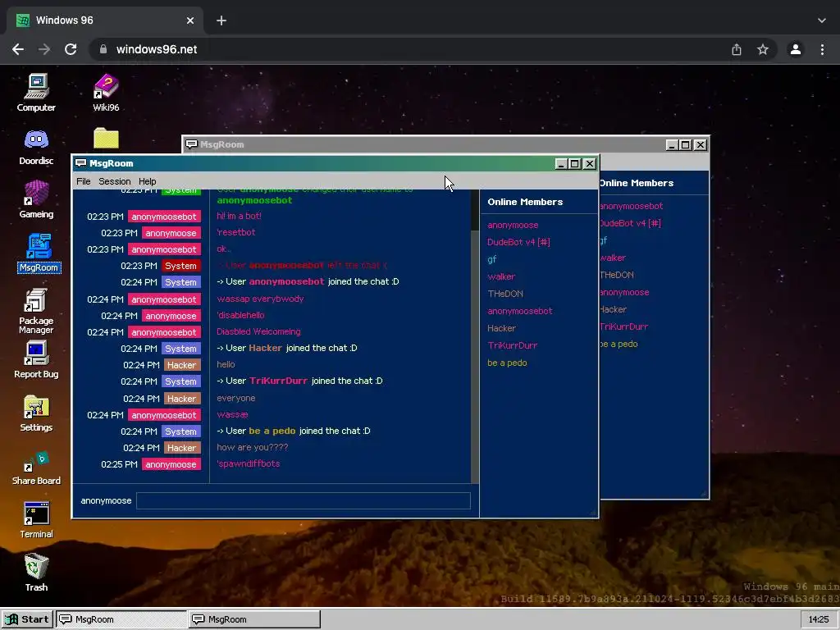
Task: Open the Share Board desktop icon
Action: (x=36, y=468)
